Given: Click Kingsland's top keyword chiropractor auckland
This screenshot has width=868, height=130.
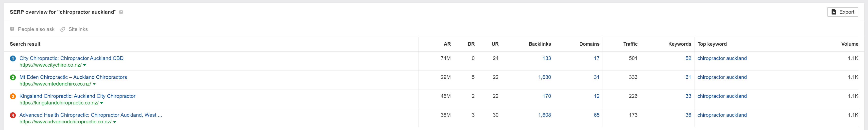Looking at the screenshot, I should pos(722,96).
